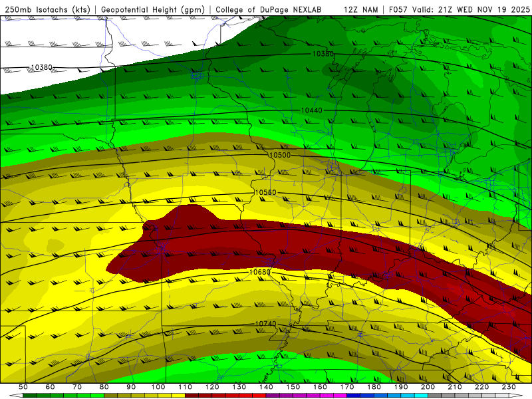Click the 160 kt value on color scale
532x399 pixels.
click(x=320, y=387)
